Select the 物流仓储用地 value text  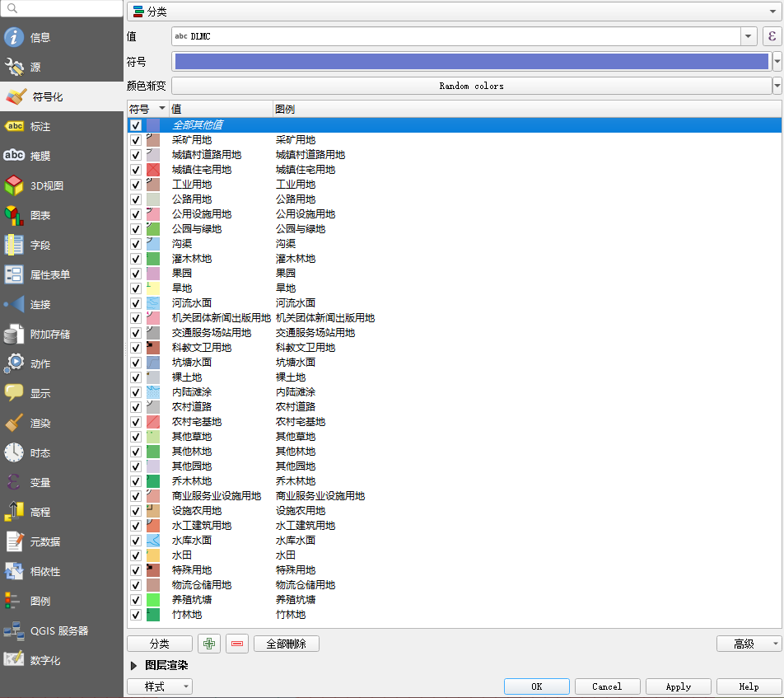pos(202,585)
